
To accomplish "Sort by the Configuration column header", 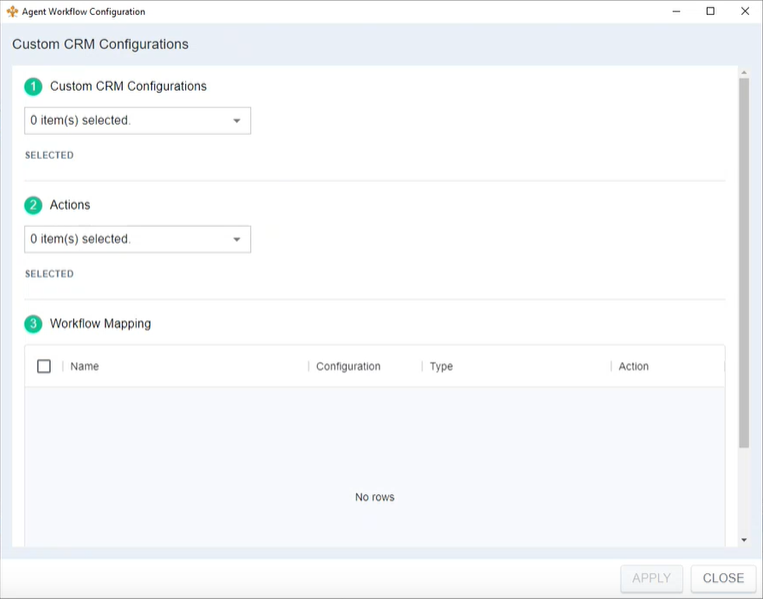I will [348, 367].
